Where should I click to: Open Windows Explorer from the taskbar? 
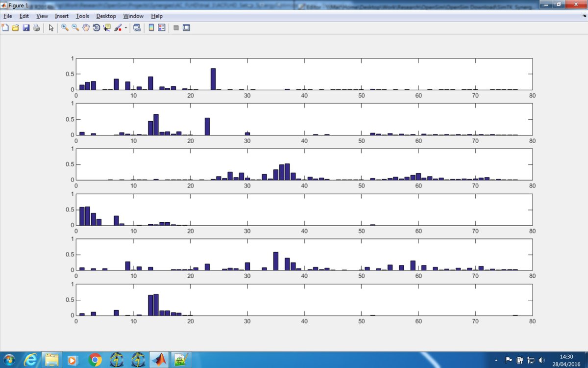[52, 360]
